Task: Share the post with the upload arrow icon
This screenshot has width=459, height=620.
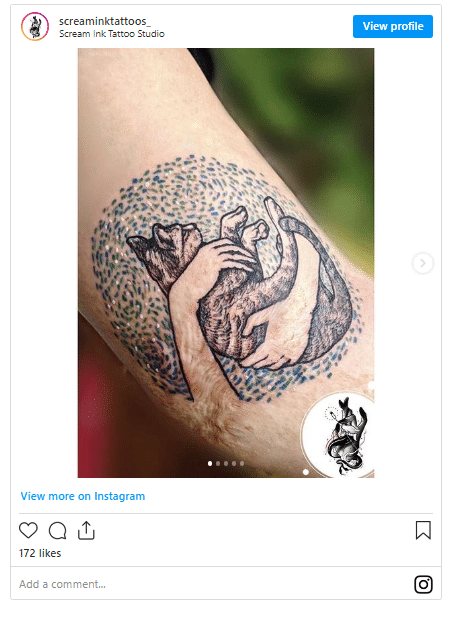Action: 86,530
